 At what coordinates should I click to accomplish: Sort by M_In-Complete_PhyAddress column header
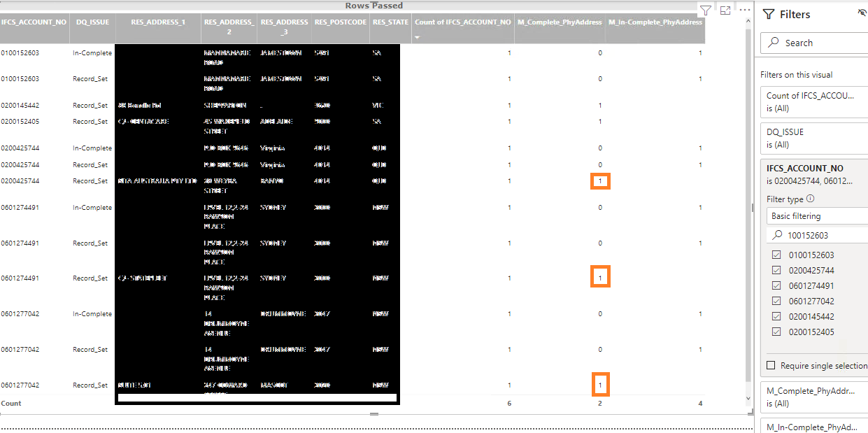655,22
